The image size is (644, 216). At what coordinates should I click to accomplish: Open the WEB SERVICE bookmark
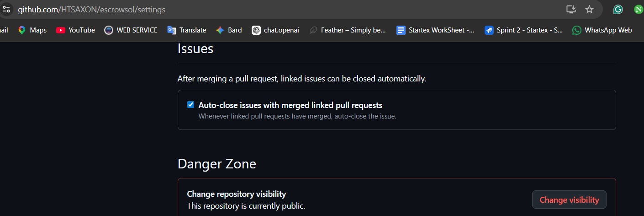click(x=131, y=30)
